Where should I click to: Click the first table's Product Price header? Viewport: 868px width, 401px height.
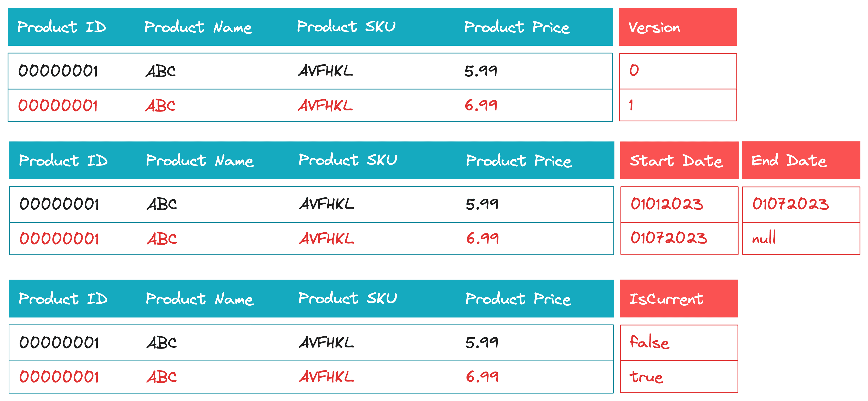517,27
